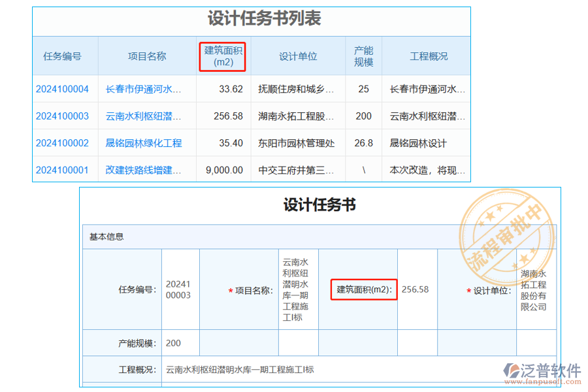Open task 2024100001 from the list
The height and width of the screenshot is (392, 588).
pos(63,170)
